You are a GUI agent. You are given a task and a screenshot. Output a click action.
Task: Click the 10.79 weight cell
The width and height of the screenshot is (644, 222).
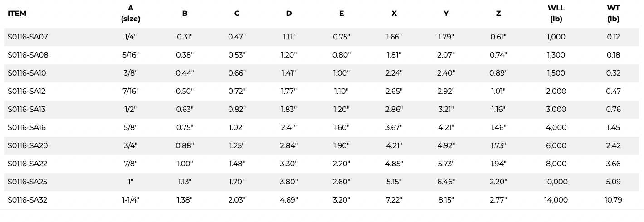coord(613,200)
